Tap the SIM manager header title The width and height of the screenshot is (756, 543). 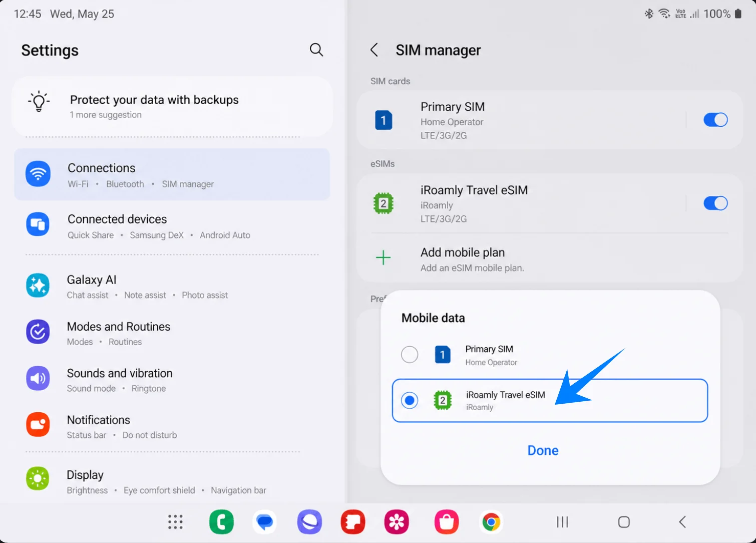click(x=438, y=50)
